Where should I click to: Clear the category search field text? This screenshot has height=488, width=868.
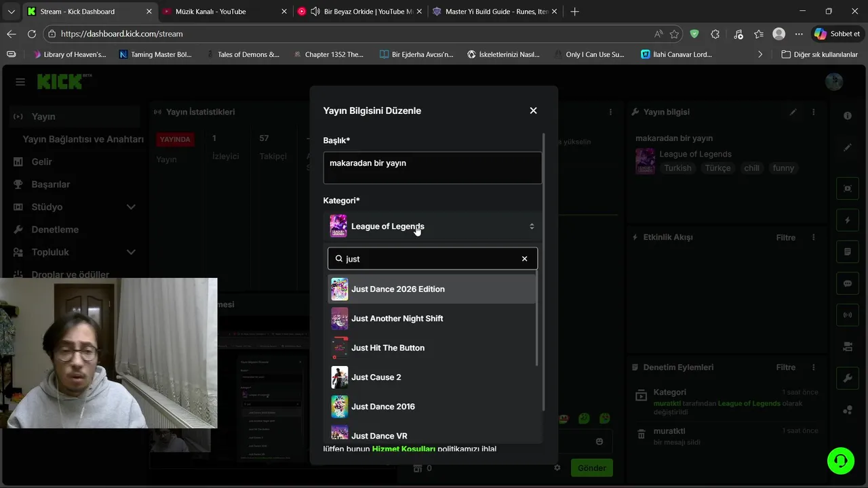tap(524, 259)
